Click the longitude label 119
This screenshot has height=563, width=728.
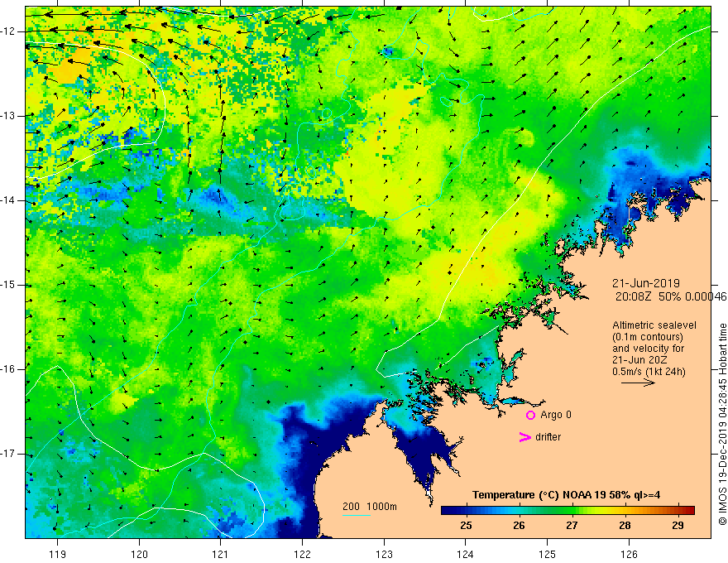[x=58, y=554]
